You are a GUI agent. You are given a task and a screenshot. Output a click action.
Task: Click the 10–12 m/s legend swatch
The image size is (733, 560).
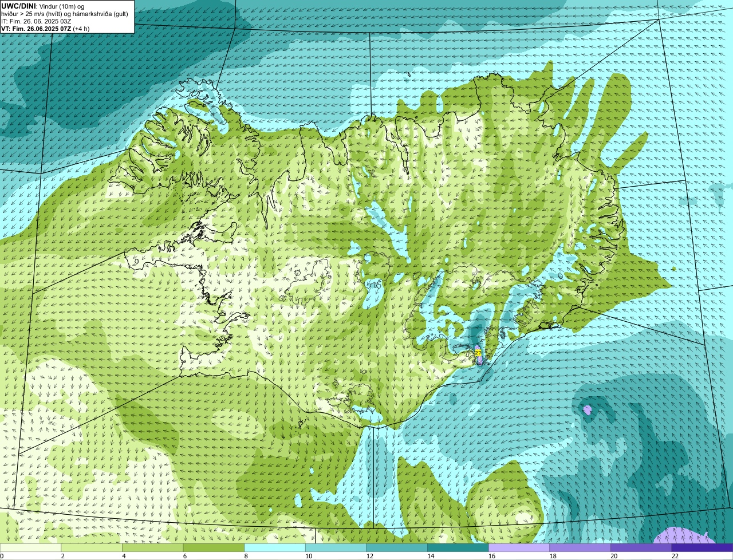[x=336, y=547]
